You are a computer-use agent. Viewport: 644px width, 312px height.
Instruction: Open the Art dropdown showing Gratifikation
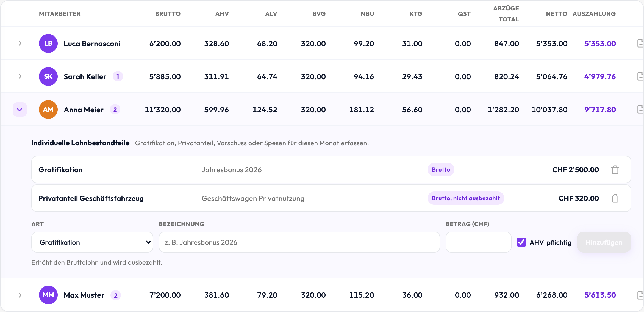[92, 242]
